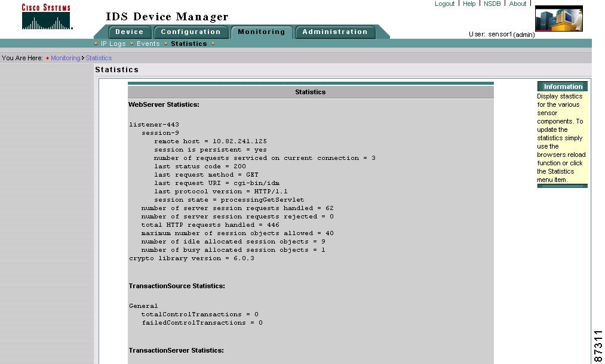Go to Events submenu

tap(148, 44)
